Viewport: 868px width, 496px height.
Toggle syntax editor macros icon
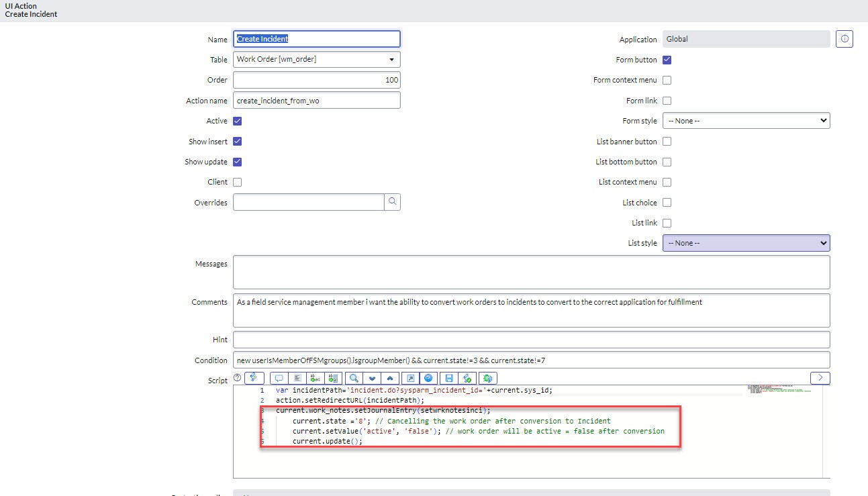pos(254,378)
